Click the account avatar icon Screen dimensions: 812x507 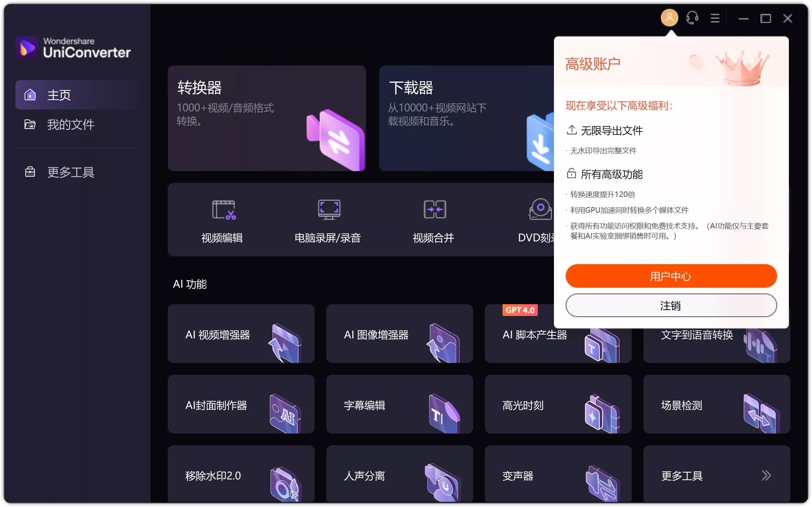(669, 18)
